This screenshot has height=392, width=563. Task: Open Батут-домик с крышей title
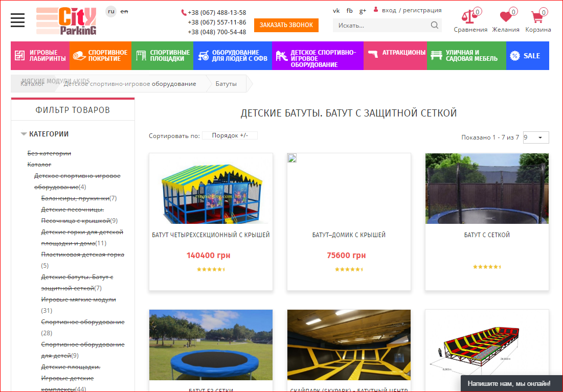click(x=349, y=235)
